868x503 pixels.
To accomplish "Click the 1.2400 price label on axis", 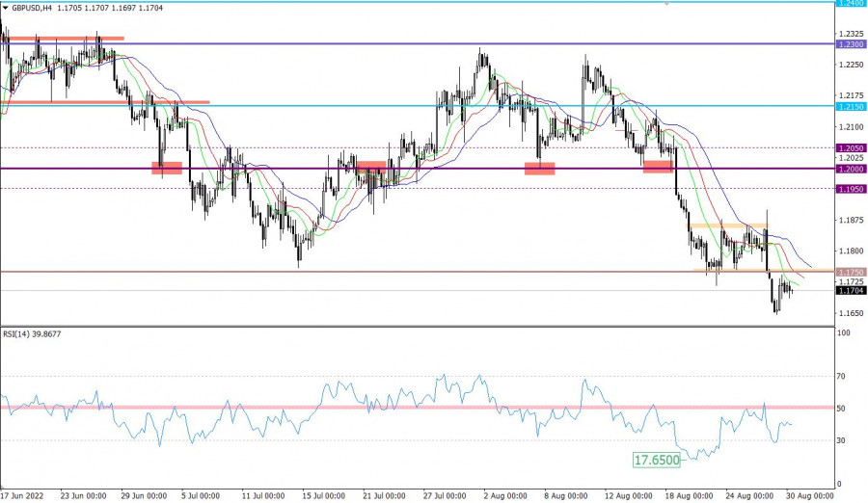I will coord(850,3).
